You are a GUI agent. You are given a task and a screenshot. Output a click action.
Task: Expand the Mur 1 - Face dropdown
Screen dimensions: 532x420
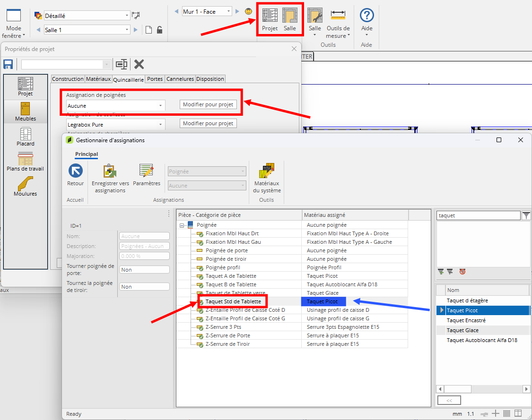pos(229,12)
